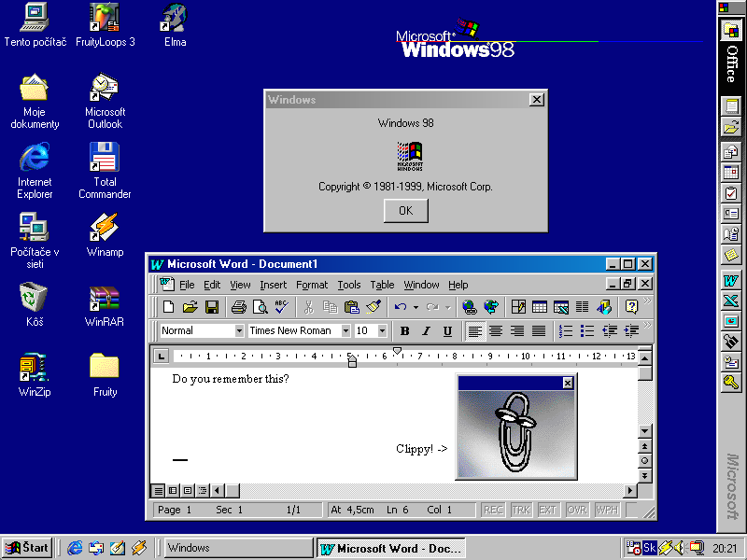The width and height of the screenshot is (747, 560).
Task: Set Align Left paragraph alignment
Action: (x=474, y=331)
